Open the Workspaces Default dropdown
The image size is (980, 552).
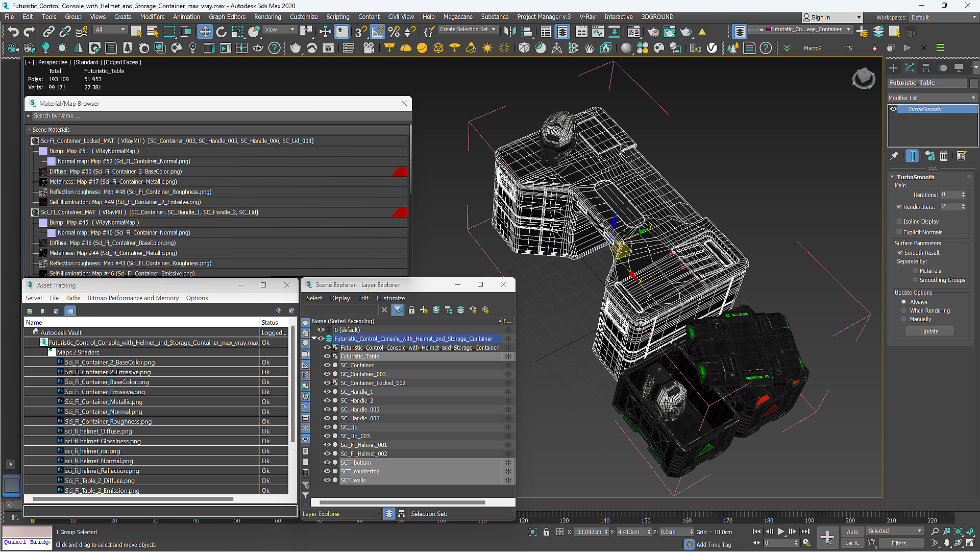[x=943, y=17]
